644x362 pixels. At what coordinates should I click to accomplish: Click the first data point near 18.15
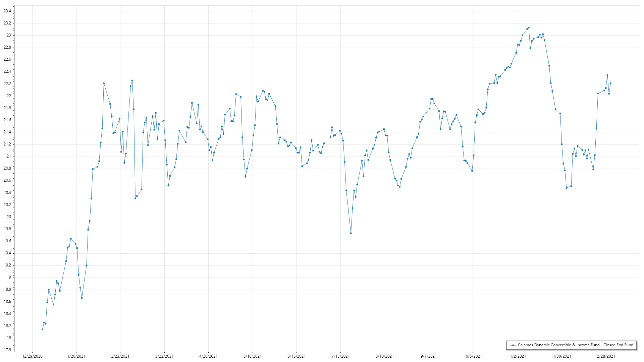tap(42, 329)
